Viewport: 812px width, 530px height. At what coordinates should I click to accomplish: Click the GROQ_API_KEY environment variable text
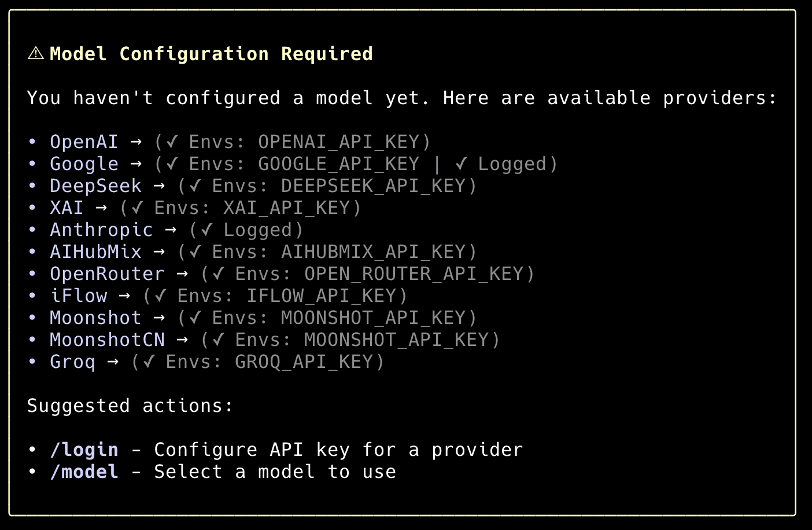(304, 362)
